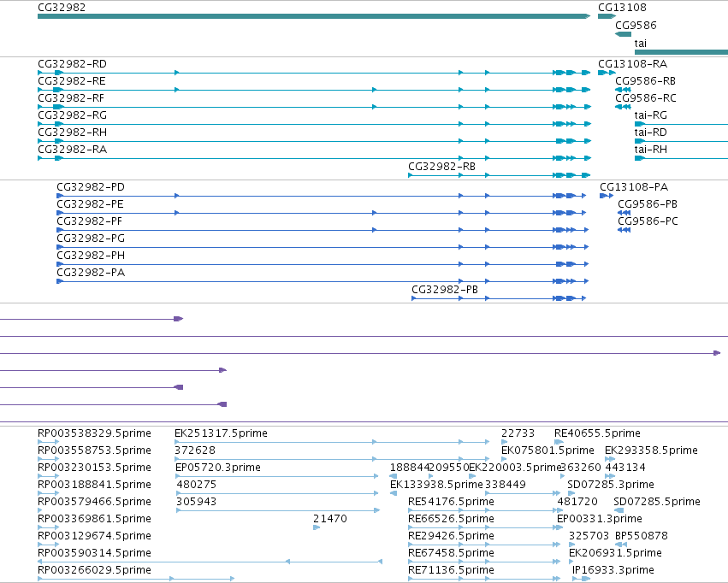Click protein CG32982-PB
This screenshot has width=728, height=583.
click(x=445, y=291)
